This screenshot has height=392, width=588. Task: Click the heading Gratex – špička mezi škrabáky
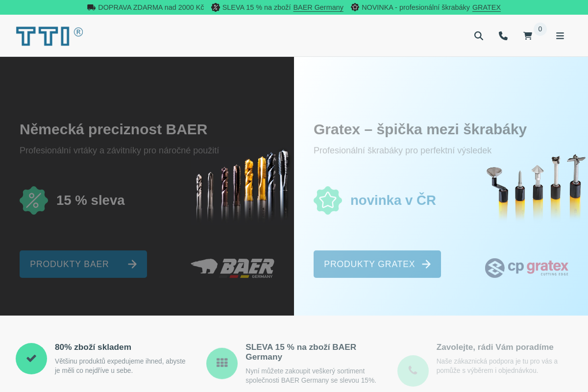(420, 129)
